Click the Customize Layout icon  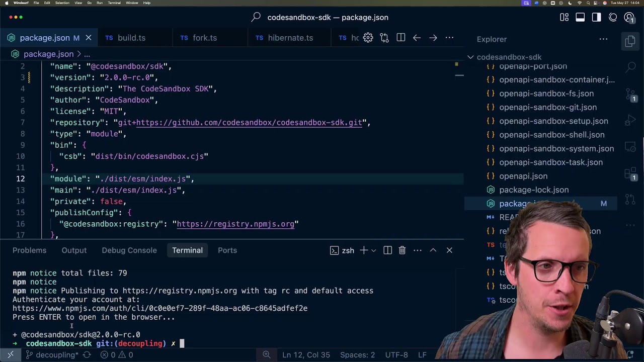coord(564,17)
